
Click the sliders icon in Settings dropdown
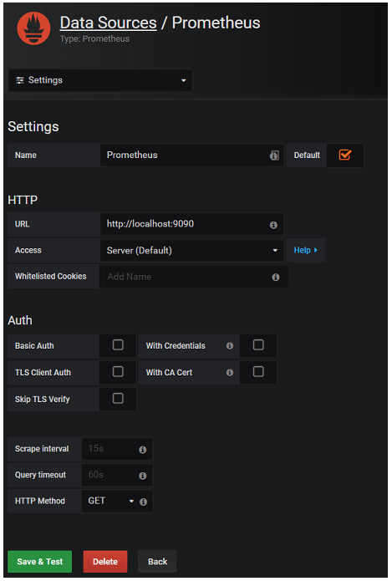point(20,80)
